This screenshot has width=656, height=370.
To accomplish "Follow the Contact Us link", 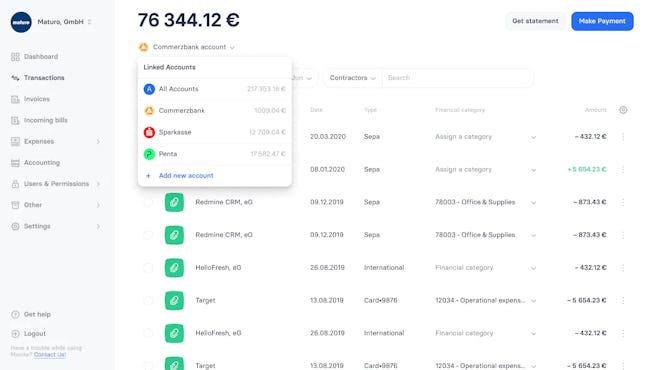I will point(50,355).
